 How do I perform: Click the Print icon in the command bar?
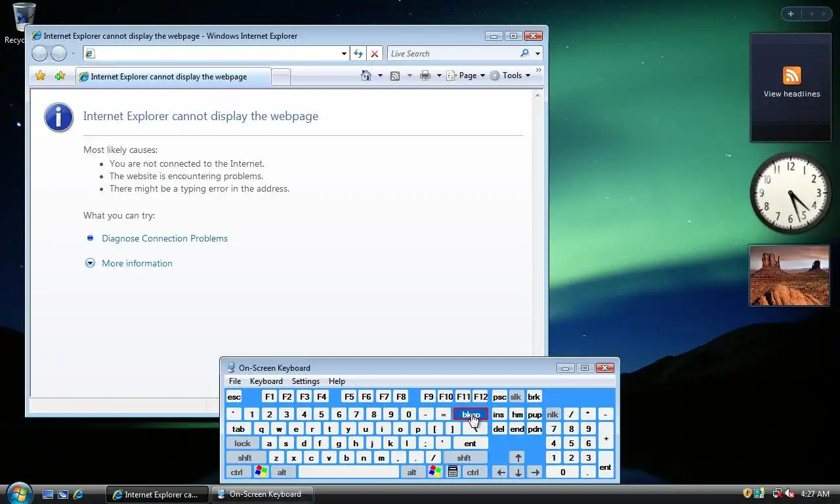click(425, 75)
